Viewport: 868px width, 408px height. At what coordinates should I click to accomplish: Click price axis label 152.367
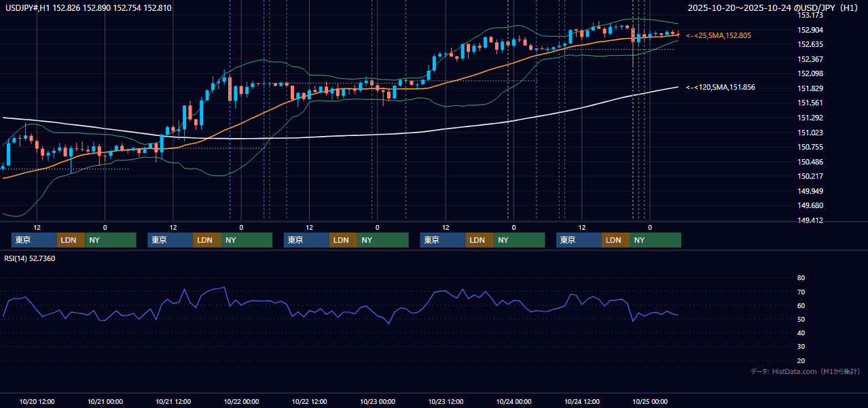pos(810,59)
